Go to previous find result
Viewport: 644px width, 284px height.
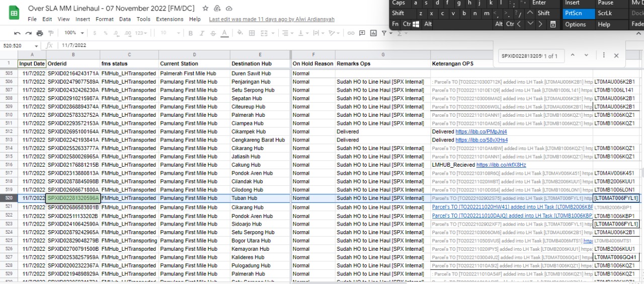pos(572,55)
